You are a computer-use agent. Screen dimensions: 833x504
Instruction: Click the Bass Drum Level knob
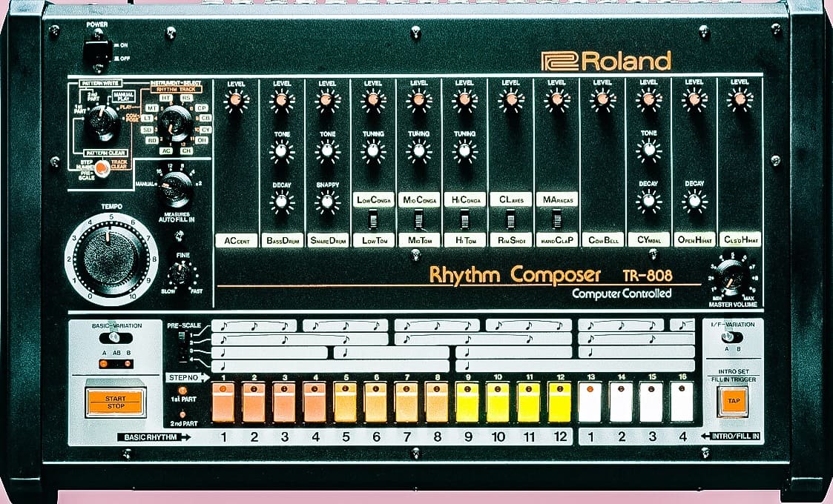282,100
